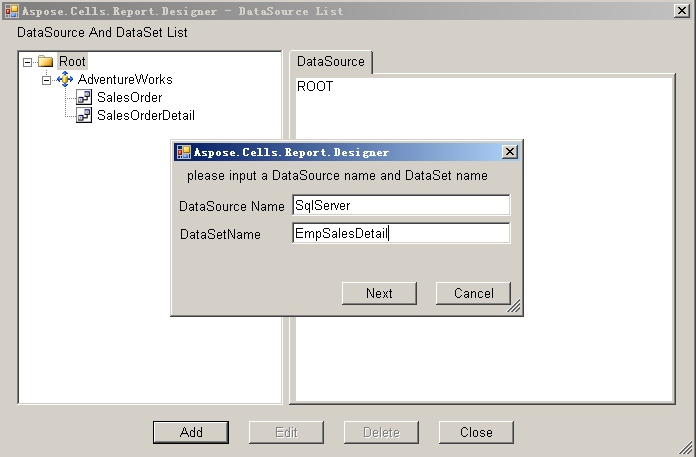Click the ROOT text in DataSource panel
This screenshot has width=696, height=457.
[x=315, y=86]
